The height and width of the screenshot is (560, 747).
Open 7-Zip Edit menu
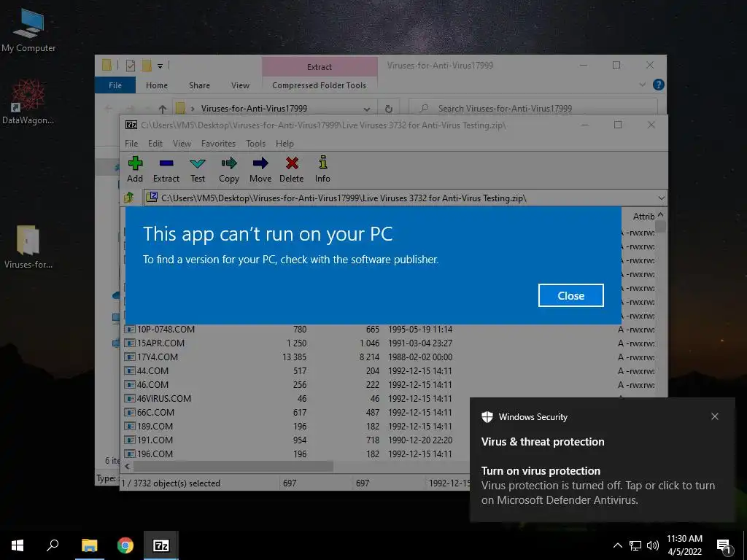tap(155, 144)
